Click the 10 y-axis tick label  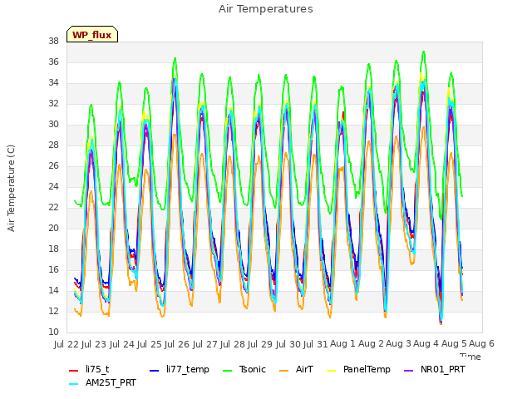pyautogui.click(x=53, y=332)
